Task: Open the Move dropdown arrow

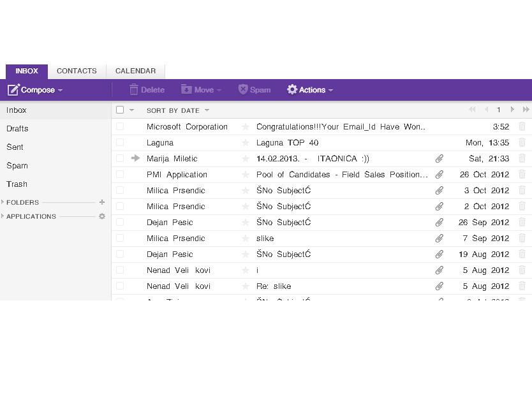Action: pyautogui.click(x=219, y=90)
